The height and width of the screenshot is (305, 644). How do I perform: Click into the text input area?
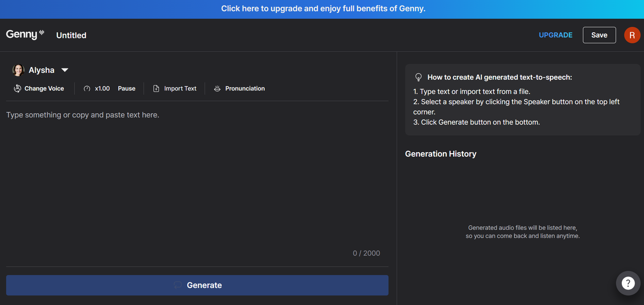[196, 176]
